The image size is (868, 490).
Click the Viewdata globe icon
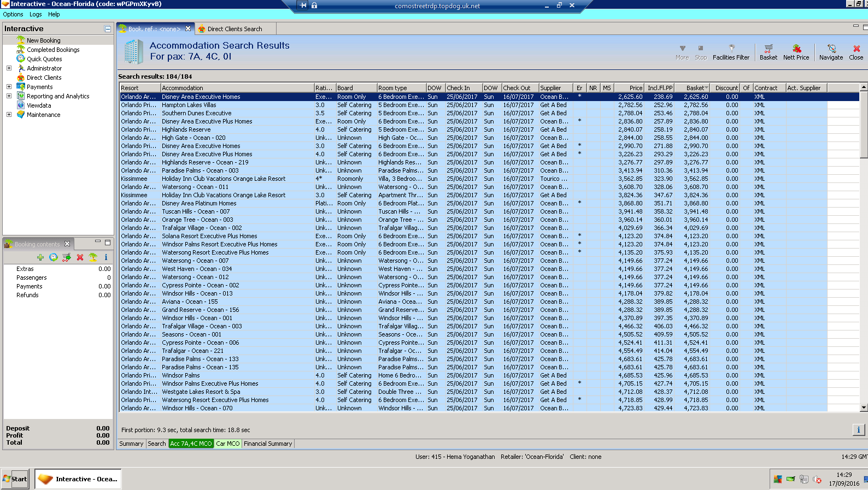(21, 105)
